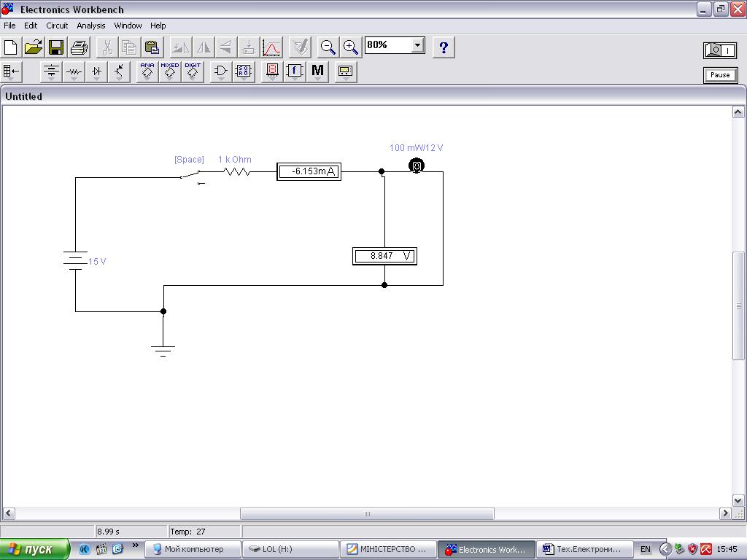Open the Controls parts bin
This screenshot has height=560, width=747.
click(295, 71)
